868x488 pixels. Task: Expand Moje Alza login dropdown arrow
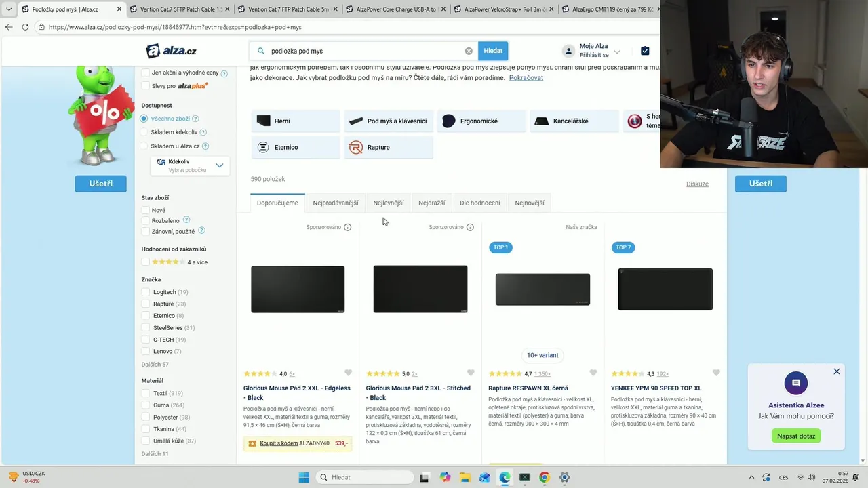click(617, 52)
